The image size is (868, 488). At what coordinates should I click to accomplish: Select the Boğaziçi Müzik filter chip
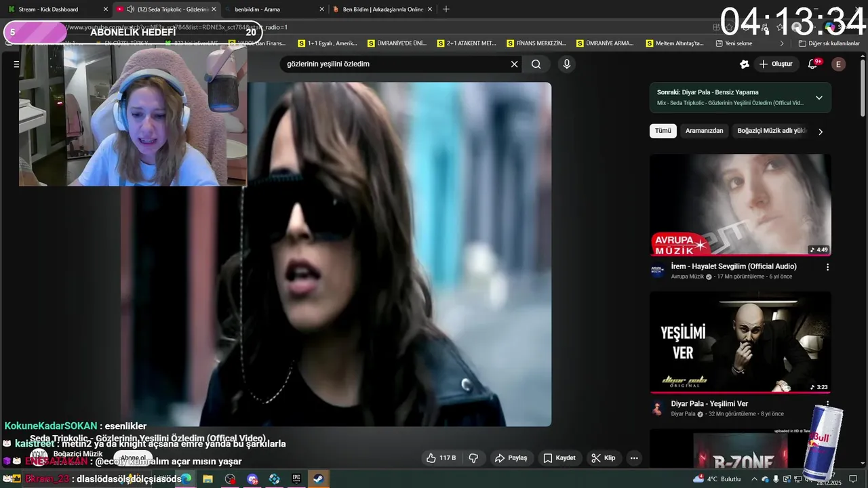click(x=772, y=131)
